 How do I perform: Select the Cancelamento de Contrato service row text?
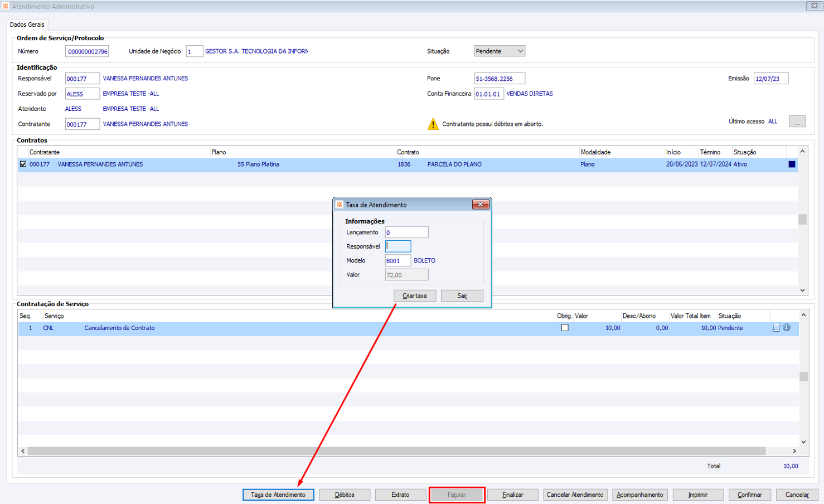coord(119,328)
